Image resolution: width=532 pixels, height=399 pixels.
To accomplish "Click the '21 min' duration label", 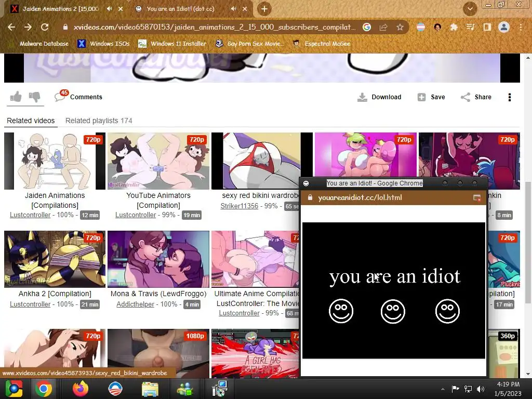I will tap(89, 304).
